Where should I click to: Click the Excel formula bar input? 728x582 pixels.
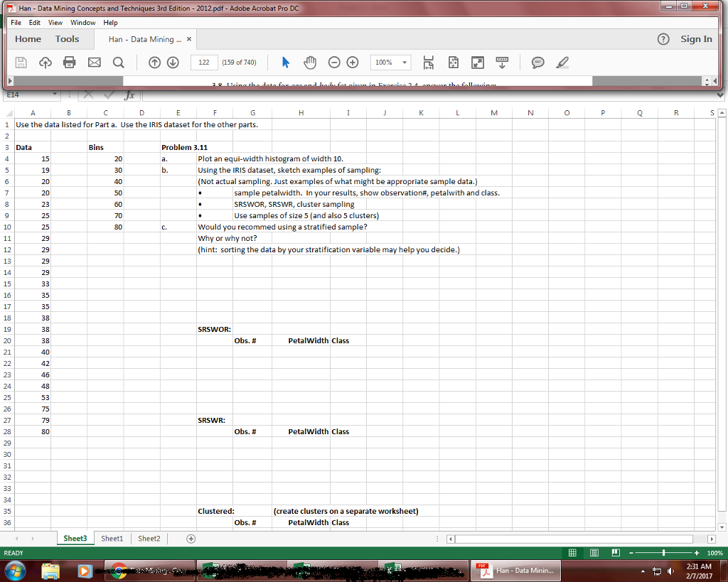(x=429, y=95)
